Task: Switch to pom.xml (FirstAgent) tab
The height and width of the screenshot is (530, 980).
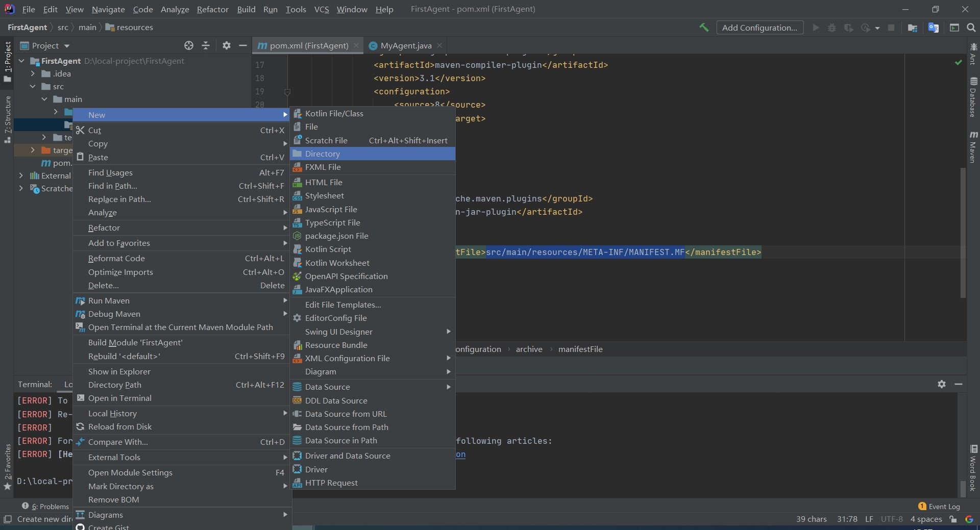Action: tap(309, 45)
